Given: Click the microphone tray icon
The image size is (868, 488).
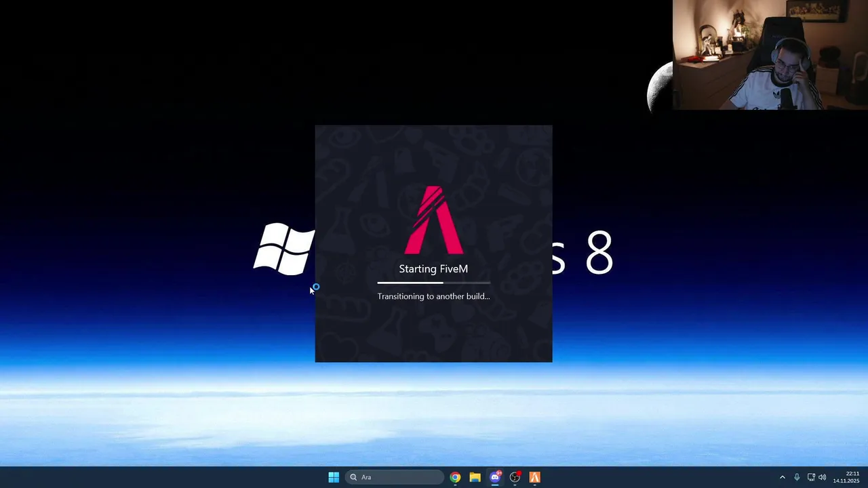Looking at the screenshot, I should click(x=797, y=477).
